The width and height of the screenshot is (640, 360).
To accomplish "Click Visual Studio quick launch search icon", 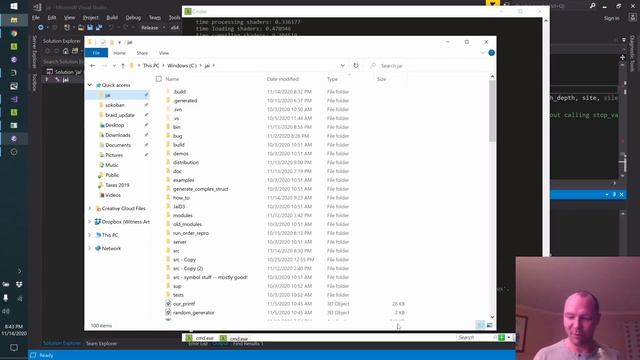I will [592, 6].
